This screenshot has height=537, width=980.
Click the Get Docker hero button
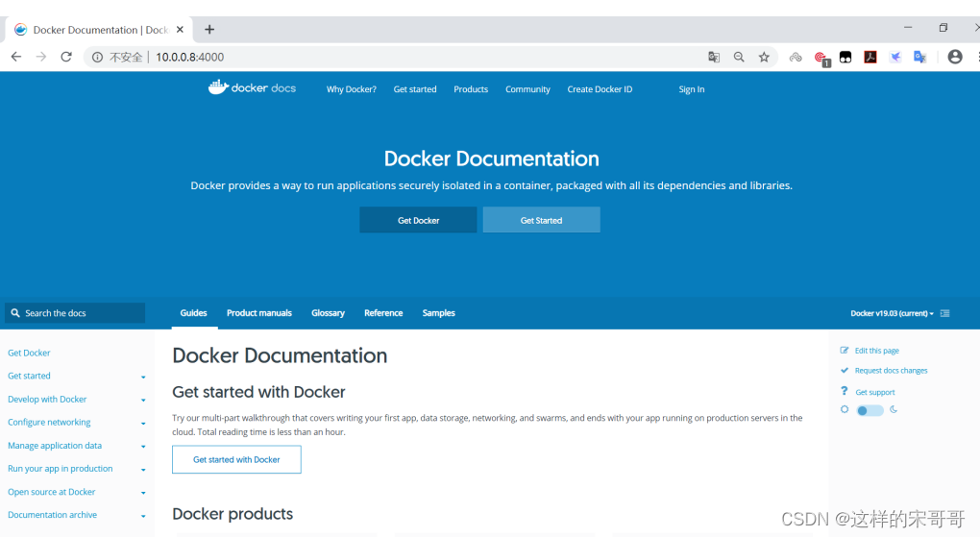418,220
